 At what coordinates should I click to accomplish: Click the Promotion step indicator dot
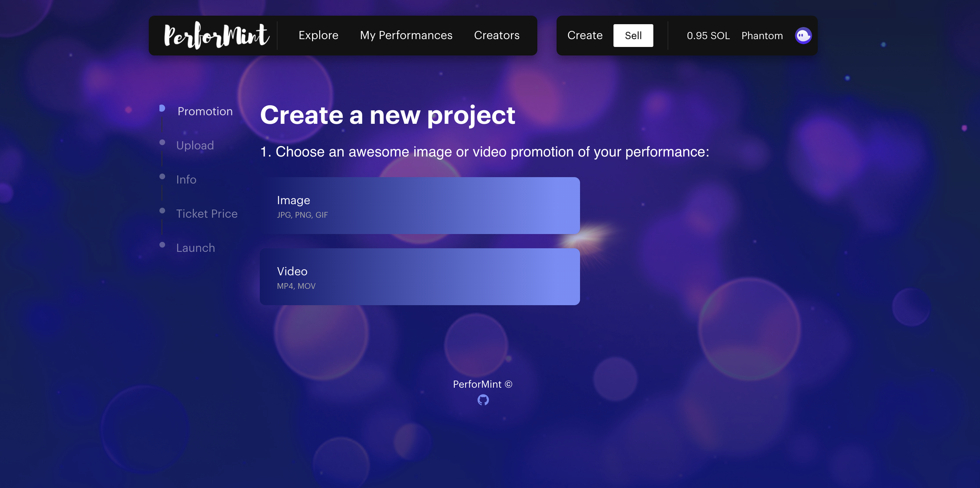(162, 108)
